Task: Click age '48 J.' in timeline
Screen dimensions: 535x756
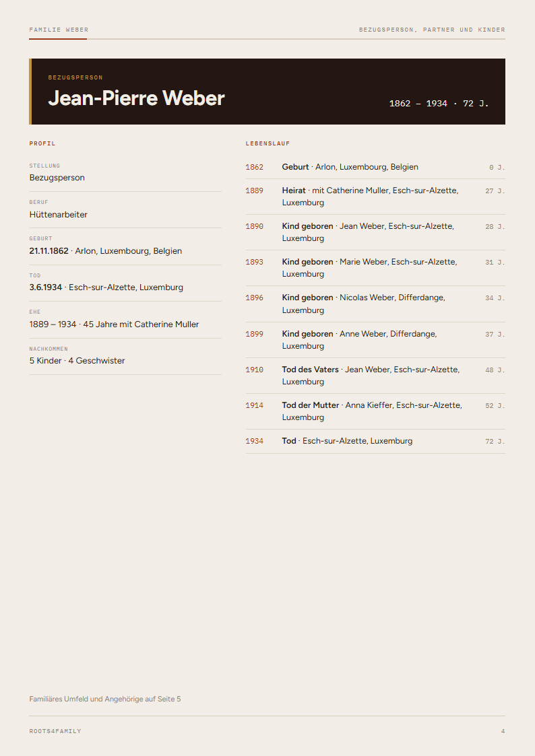Action: pos(495,370)
